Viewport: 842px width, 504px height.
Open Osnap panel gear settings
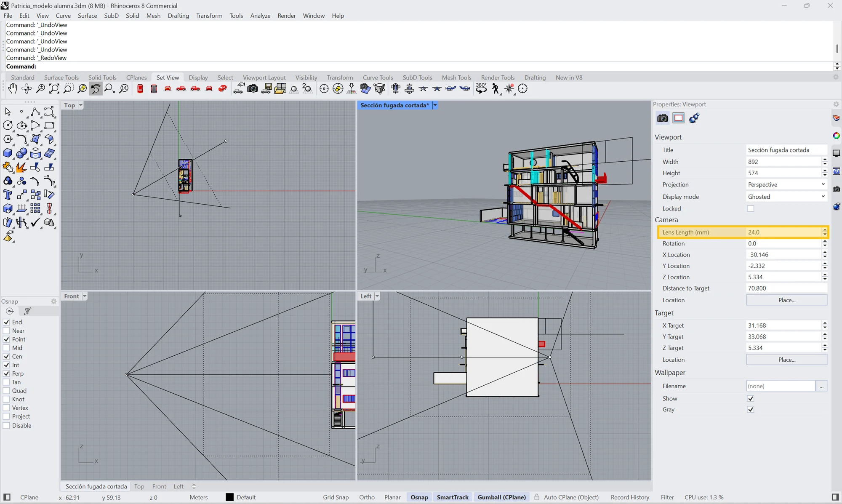(53, 301)
